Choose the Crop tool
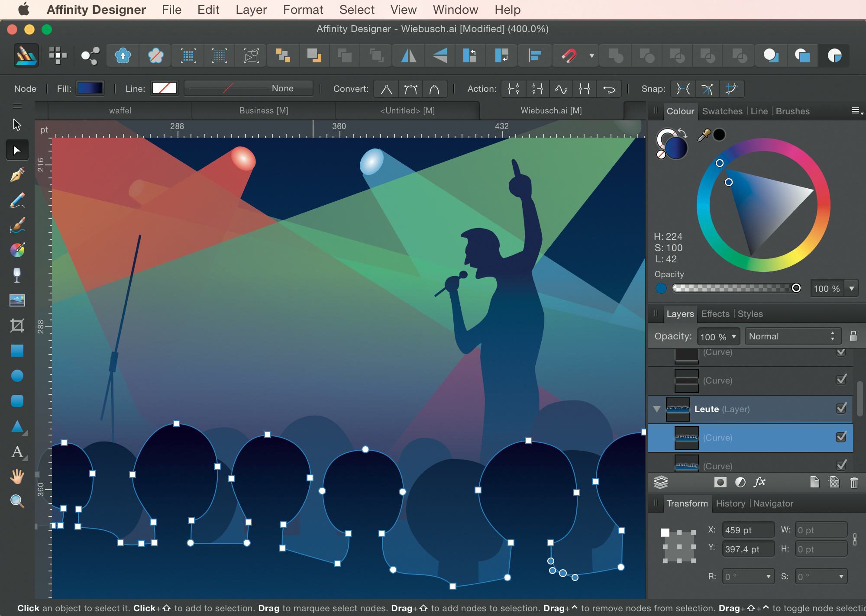The image size is (866, 616). tap(17, 326)
